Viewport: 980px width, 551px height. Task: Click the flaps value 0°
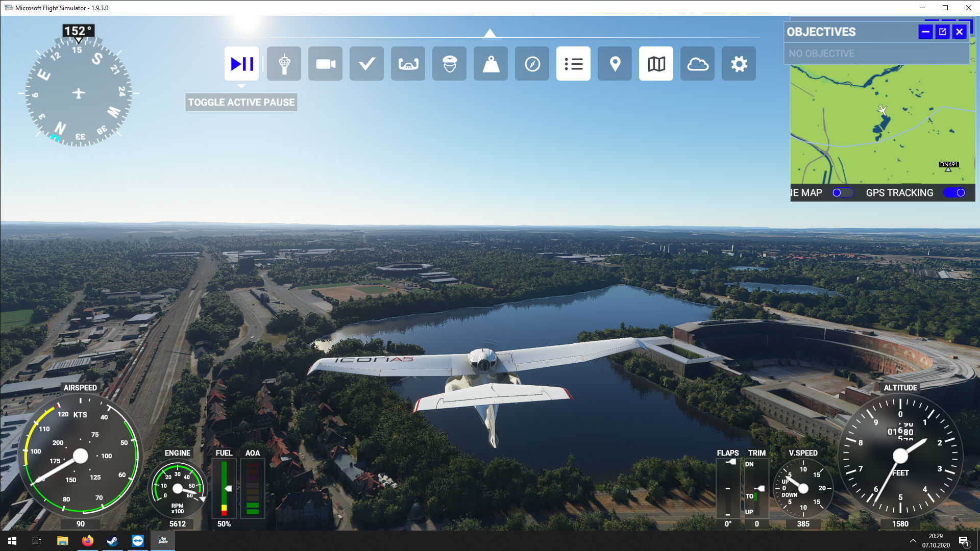pos(728,524)
